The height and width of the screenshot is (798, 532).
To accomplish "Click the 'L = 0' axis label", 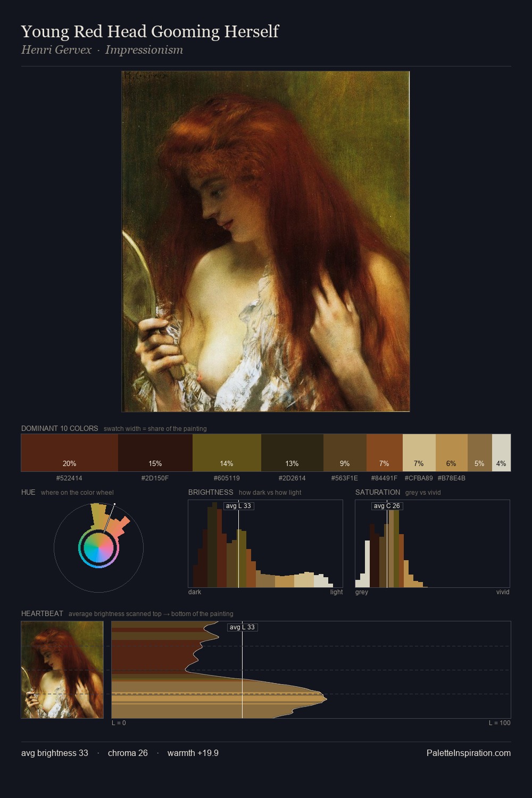I will pos(119,723).
